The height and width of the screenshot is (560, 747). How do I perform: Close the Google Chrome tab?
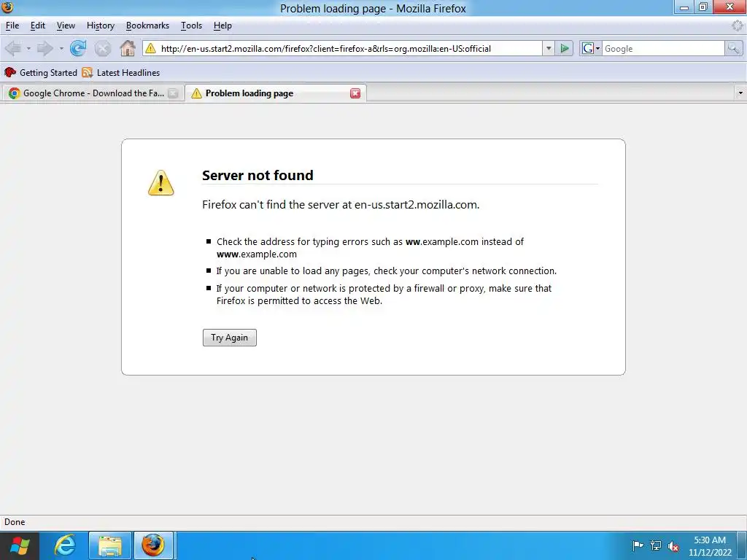point(174,93)
